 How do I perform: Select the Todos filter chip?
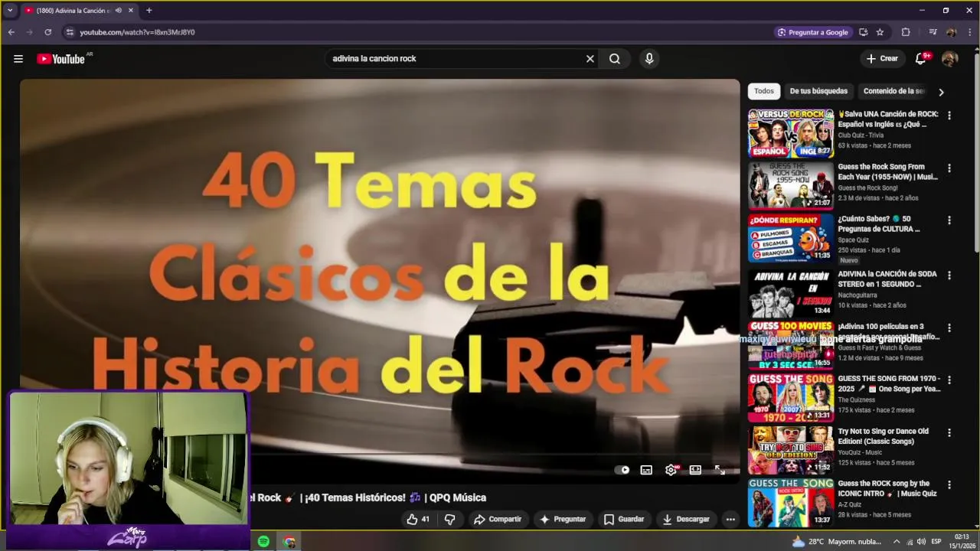click(764, 91)
